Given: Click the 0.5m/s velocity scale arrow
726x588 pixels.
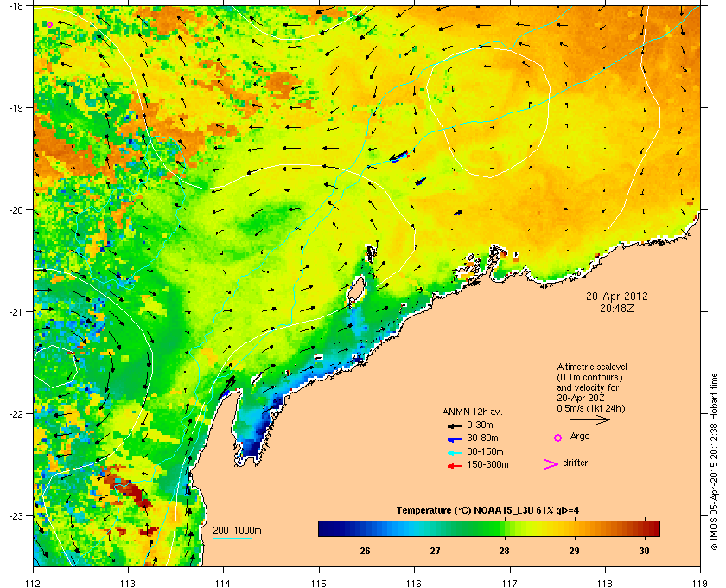Looking at the screenshot, I should click(589, 420).
